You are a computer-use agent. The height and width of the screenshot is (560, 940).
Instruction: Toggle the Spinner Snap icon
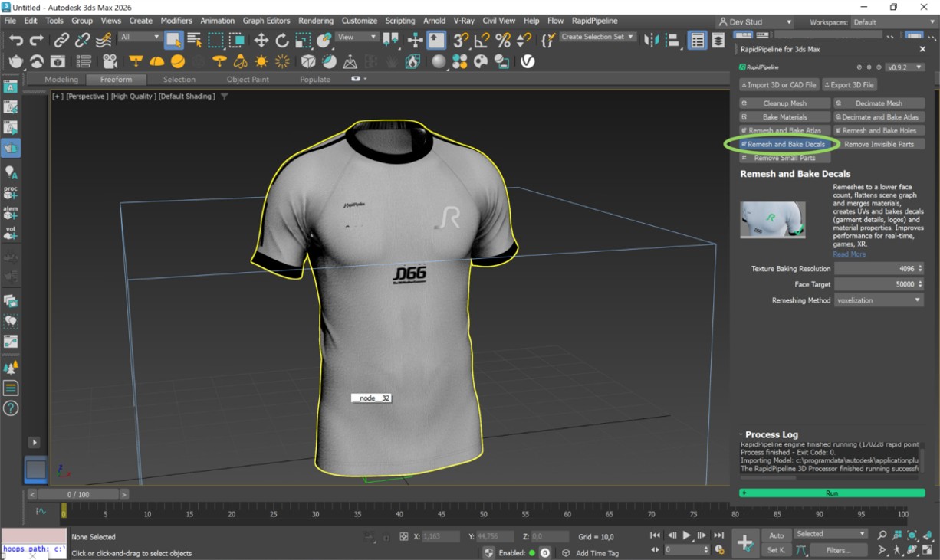point(524,41)
